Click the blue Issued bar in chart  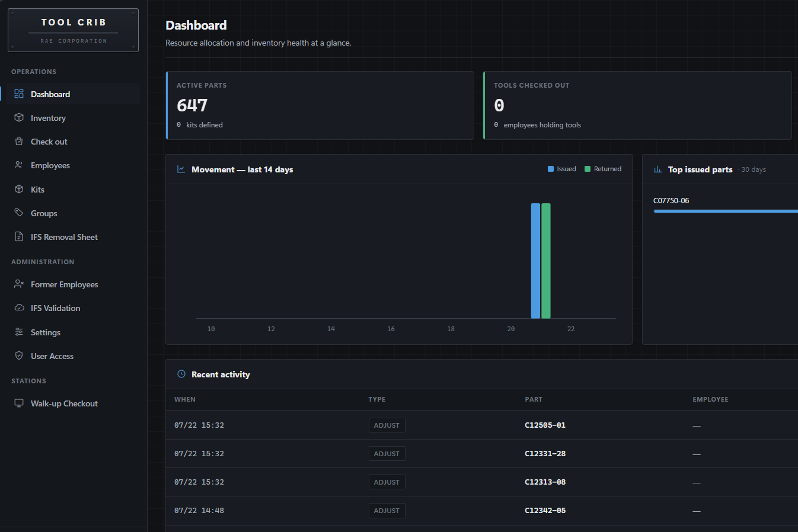tap(535, 261)
